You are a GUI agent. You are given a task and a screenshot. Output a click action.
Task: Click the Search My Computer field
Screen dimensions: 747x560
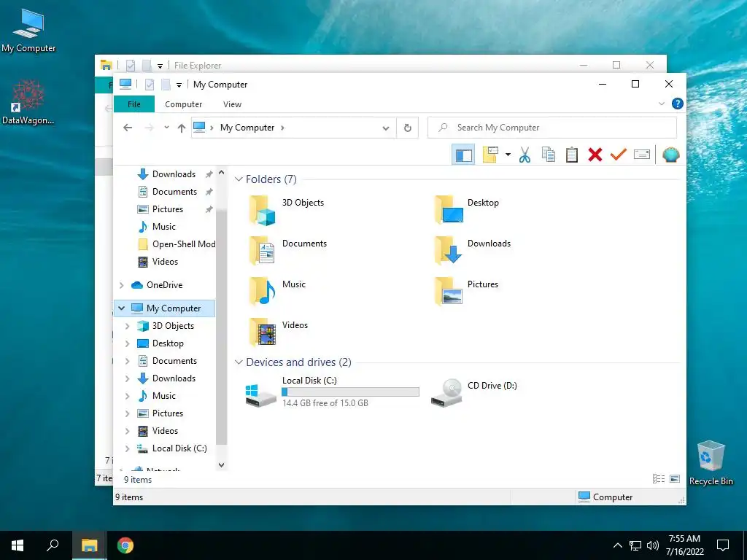552,128
